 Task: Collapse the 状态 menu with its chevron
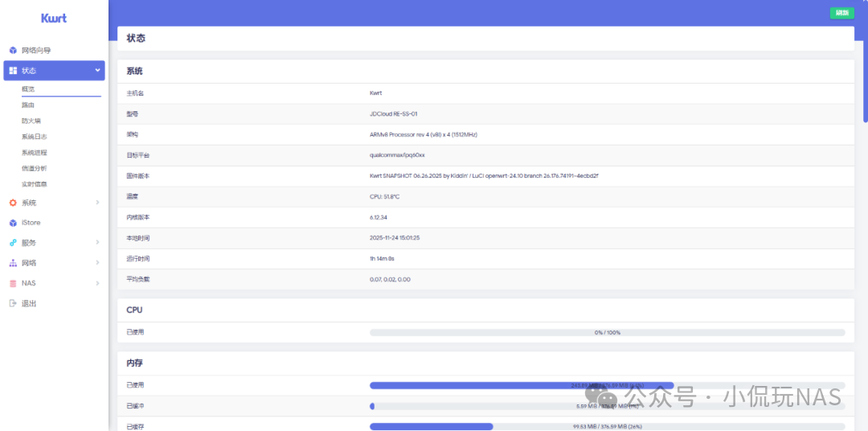(x=97, y=70)
